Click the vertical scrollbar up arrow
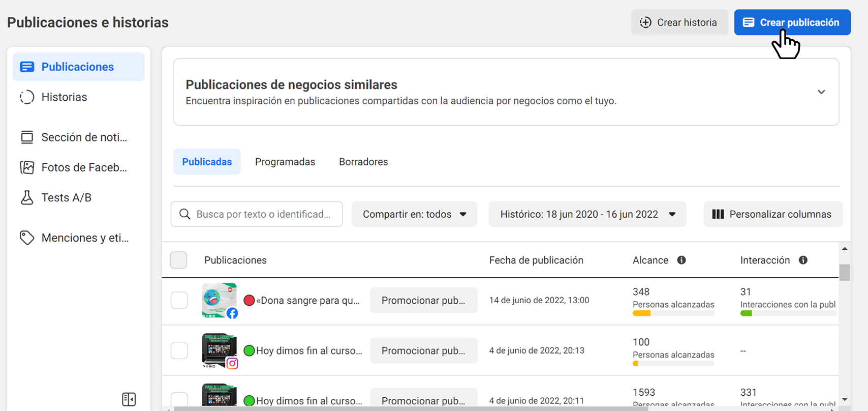 click(x=845, y=249)
